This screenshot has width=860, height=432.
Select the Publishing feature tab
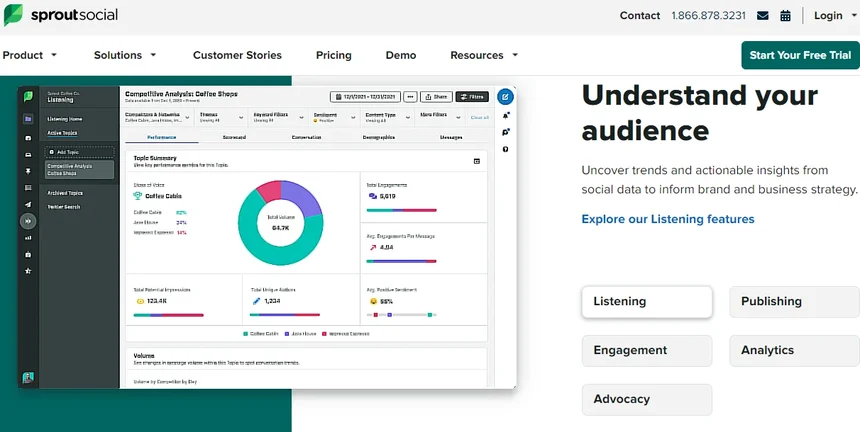pos(794,302)
